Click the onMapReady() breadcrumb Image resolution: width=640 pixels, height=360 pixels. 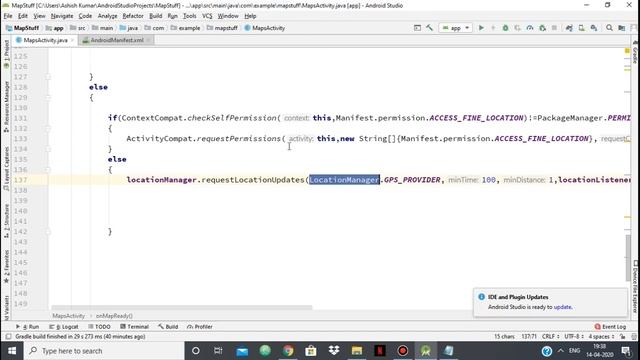tap(114, 316)
